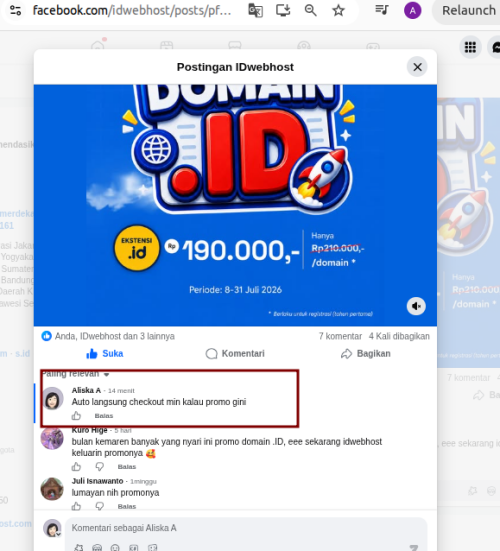Like Kuro Hige's comment with thumbs-up
This screenshot has width=500, height=551.
pyautogui.click(x=76, y=467)
